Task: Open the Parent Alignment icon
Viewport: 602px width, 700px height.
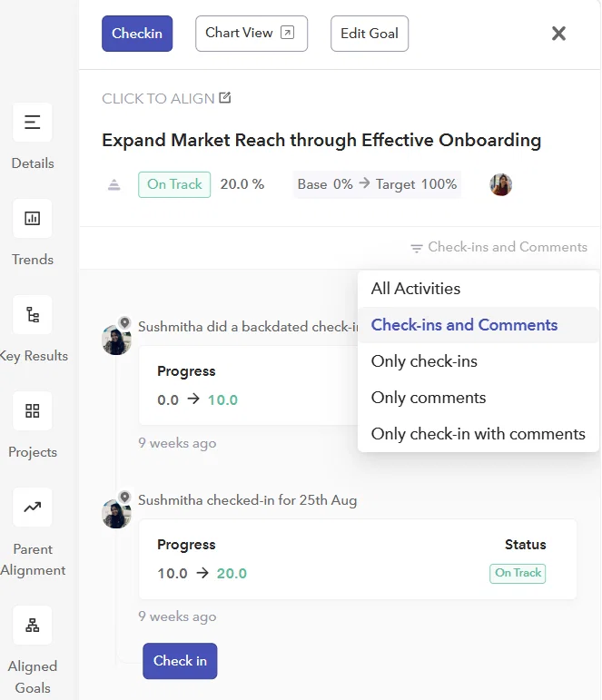Action: (x=32, y=508)
